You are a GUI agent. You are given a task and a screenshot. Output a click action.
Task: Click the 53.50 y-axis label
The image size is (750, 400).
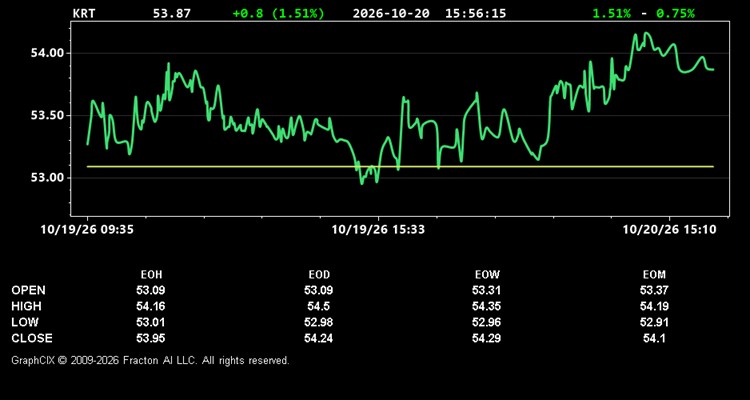[47, 115]
